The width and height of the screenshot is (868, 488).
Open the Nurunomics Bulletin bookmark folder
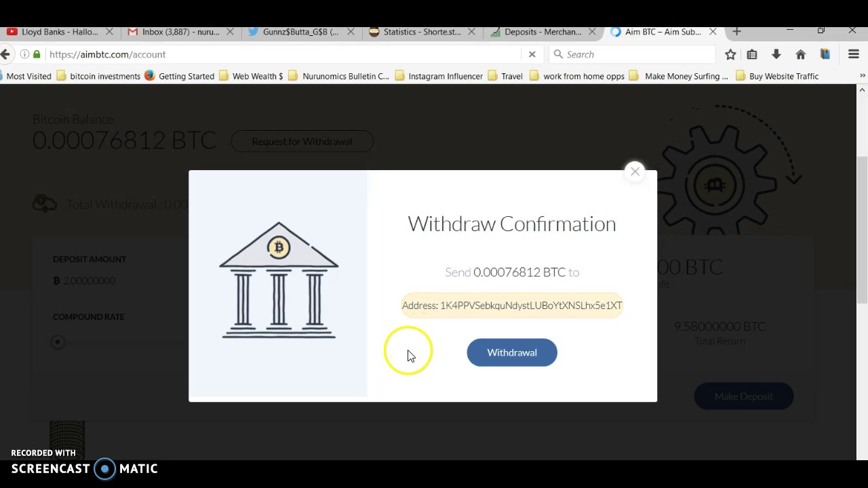(x=339, y=76)
